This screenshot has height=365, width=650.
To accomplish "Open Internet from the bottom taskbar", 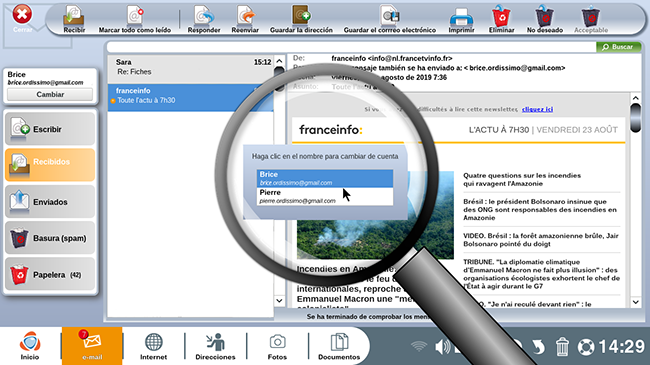I will (153, 346).
